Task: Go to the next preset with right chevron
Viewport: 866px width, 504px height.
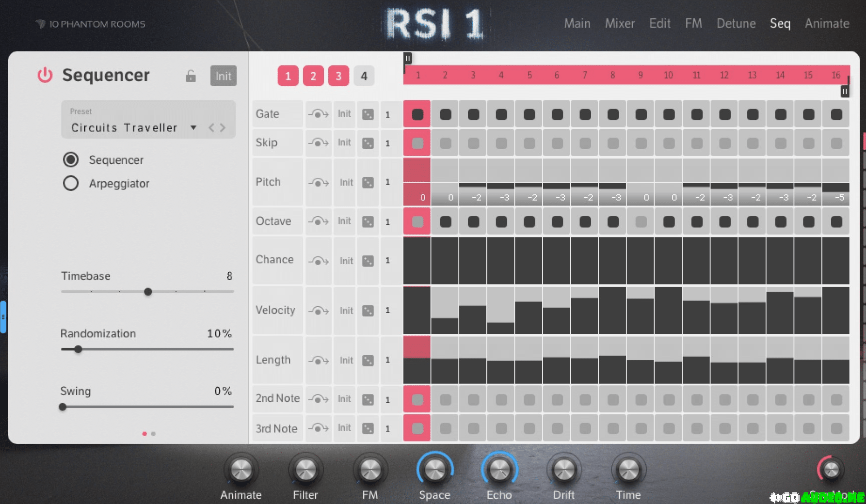Action: pyautogui.click(x=223, y=127)
